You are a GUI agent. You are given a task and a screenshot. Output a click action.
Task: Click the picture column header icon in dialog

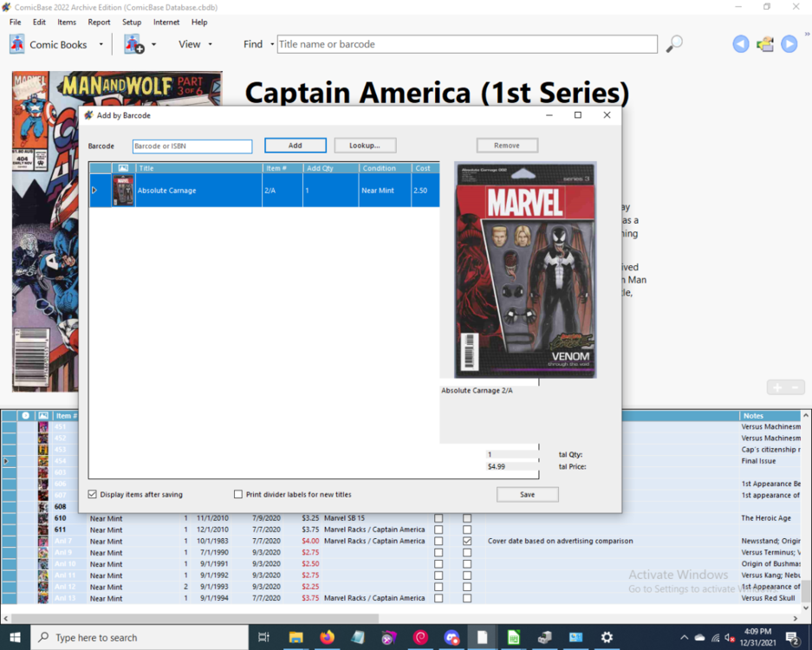pos(123,168)
